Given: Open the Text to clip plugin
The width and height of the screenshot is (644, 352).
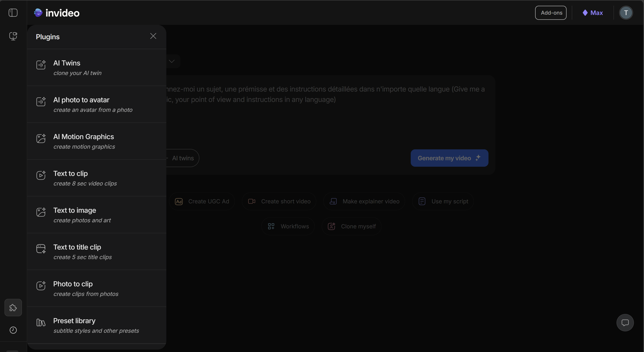Looking at the screenshot, I should coord(70,173).
